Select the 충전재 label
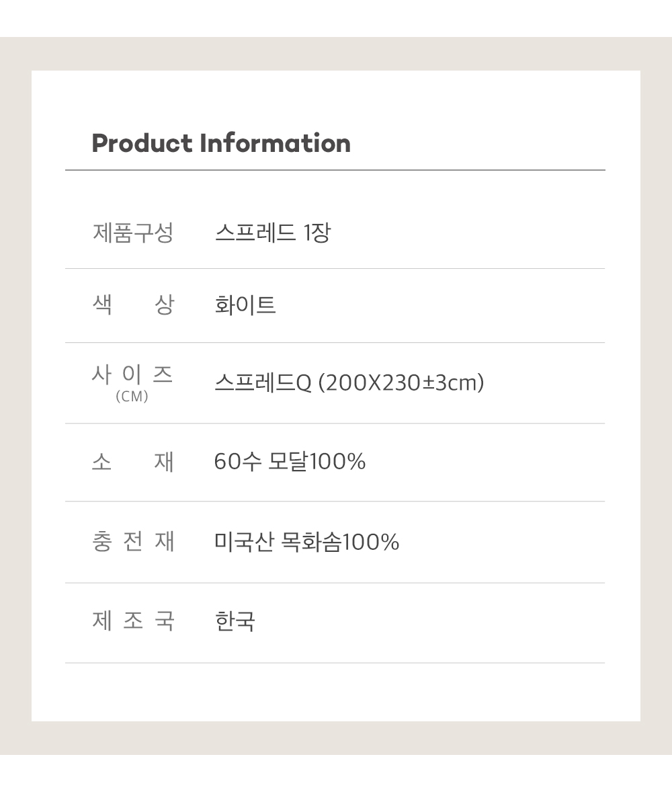The image size is (672, 802). tap(133, 542)
